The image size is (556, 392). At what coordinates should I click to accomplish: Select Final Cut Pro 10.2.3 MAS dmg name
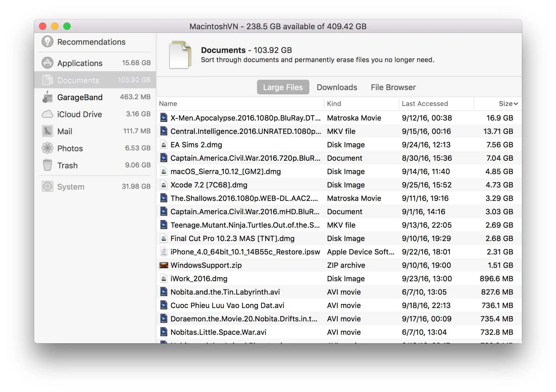pyautogui.click(x=232, y=238)
